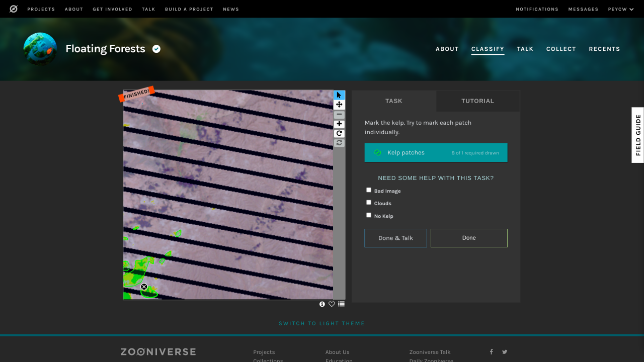Open the Zooniverse Twitter page icon

(505, 352)
